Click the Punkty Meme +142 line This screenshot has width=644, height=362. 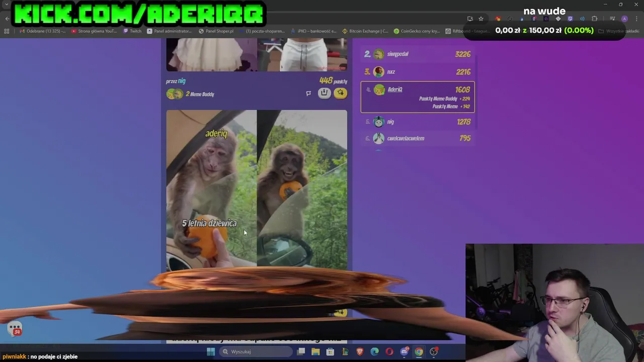[x=451, y=107]
